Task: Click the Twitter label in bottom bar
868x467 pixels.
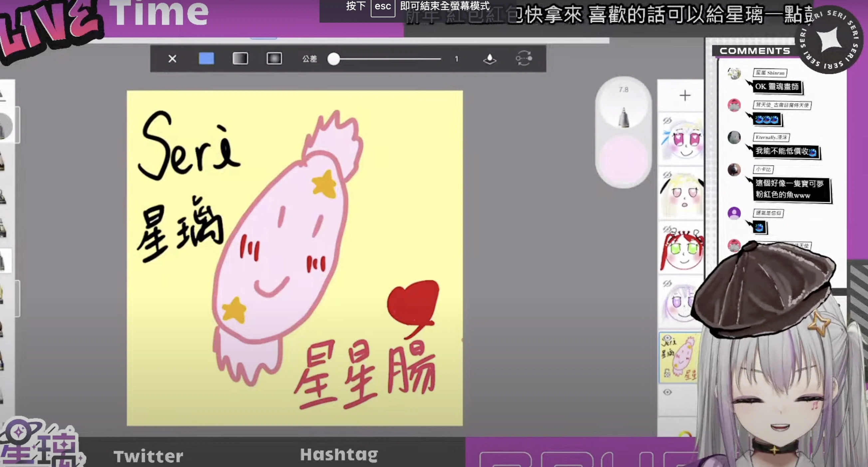Action: pos(148,456)
